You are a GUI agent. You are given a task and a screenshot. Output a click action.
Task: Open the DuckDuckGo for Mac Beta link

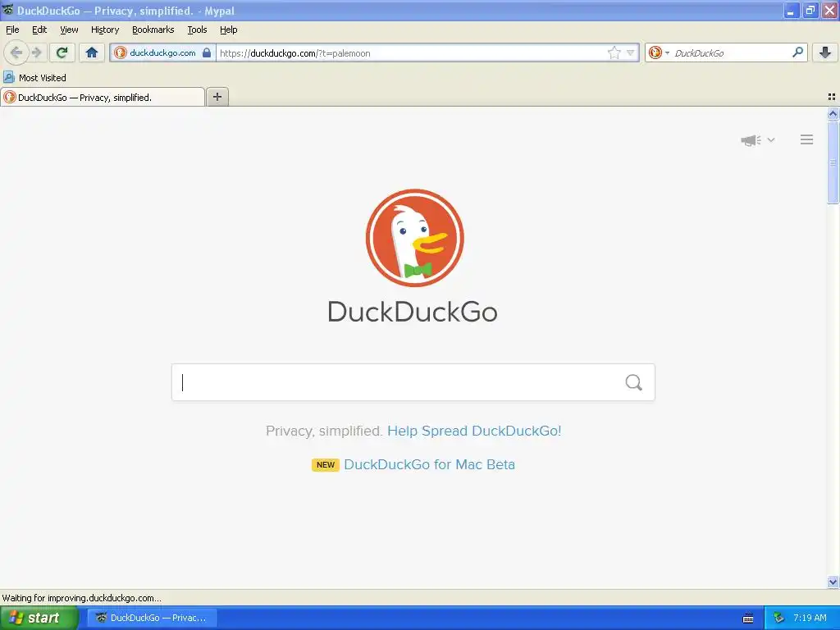429,464
